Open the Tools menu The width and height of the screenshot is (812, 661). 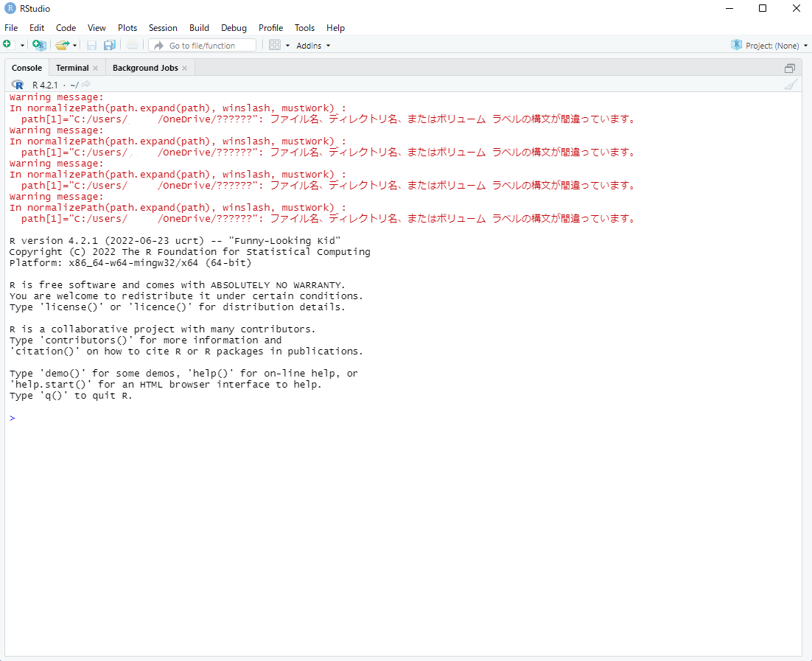(x=304, y=28)
